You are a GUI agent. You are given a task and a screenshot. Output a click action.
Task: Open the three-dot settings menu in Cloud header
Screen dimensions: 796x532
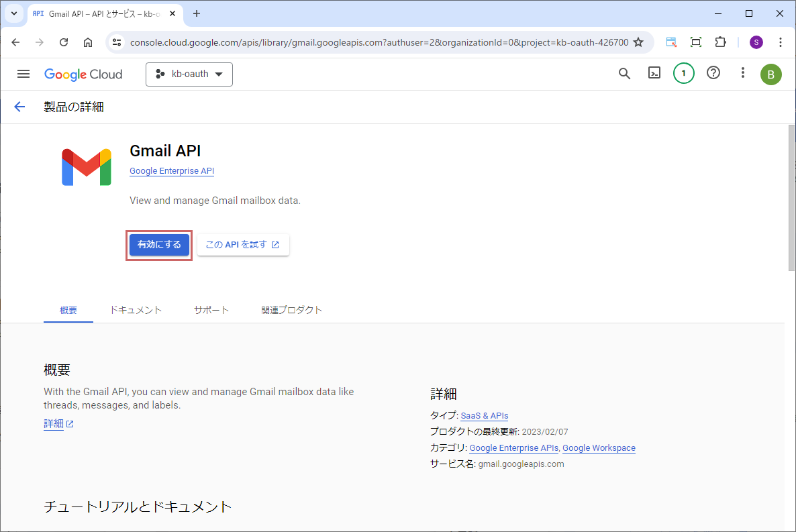[x=742, y=74]
